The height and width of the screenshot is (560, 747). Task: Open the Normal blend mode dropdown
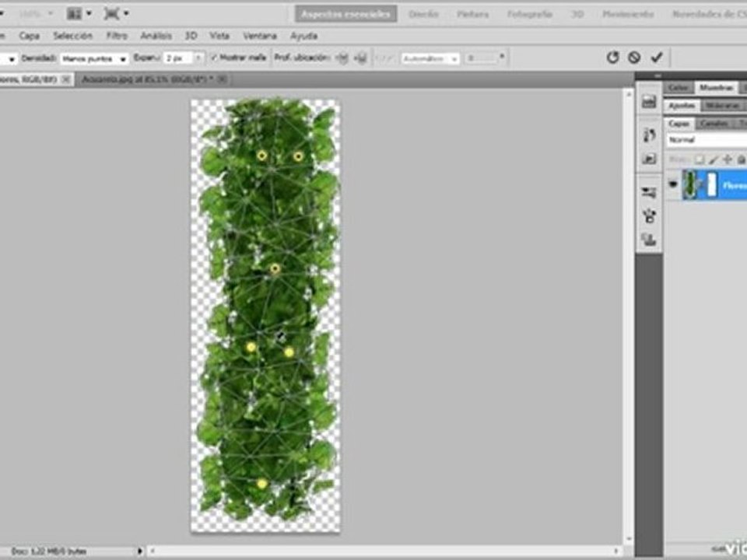[706, 140]
